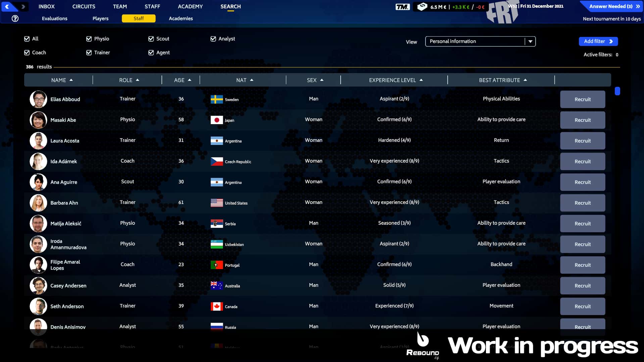This screenshot has width=644, height=362.
Task: Click the sort arrow on the NAME column
Action: (x=71, y=80)
